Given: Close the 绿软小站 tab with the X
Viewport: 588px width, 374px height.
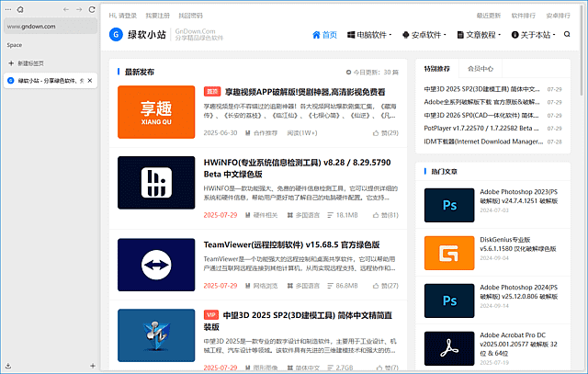Looking at the screenshot, I should pyautogui.click(x=90, y=81).
